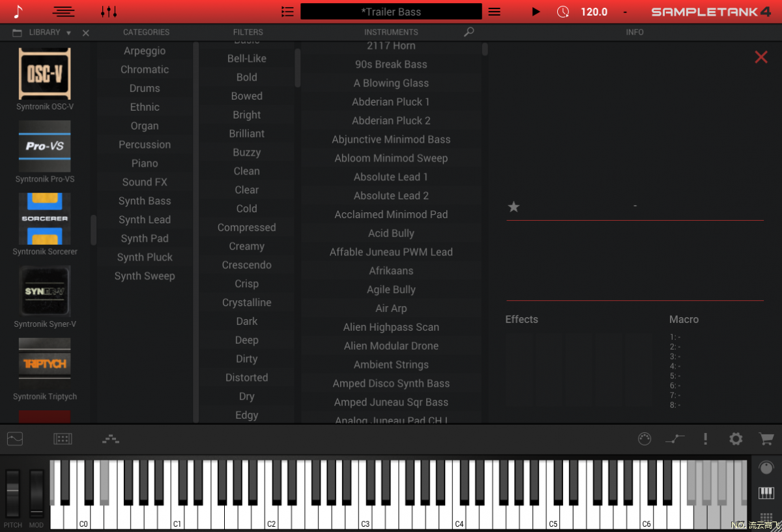Image resolution: width=782 pixels, height=532 pixels.
Task: Apply the Compressed filter
Action: tap(247, 228)
